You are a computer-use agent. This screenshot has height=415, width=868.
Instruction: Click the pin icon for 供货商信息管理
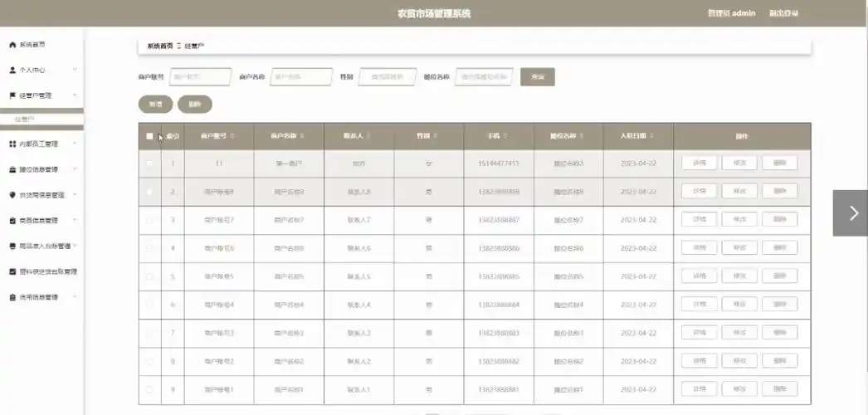[12, 195]
